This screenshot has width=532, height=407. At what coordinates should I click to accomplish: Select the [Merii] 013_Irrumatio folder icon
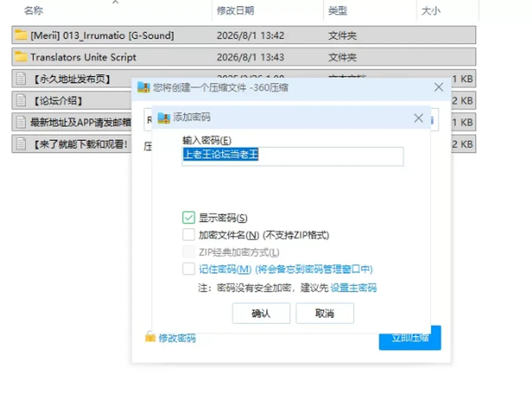click(21, 35)
